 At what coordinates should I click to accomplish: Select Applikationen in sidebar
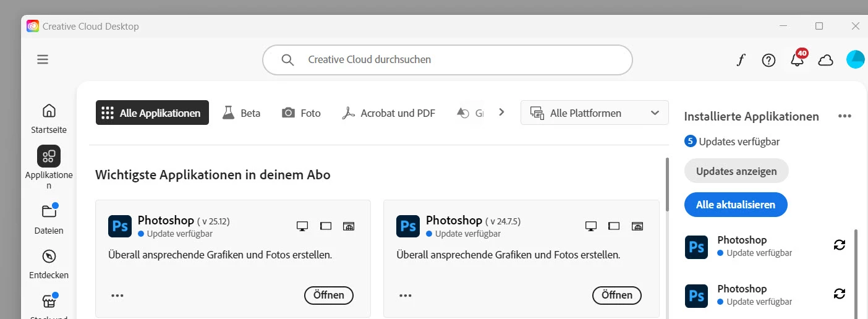(x=49, y=168)
